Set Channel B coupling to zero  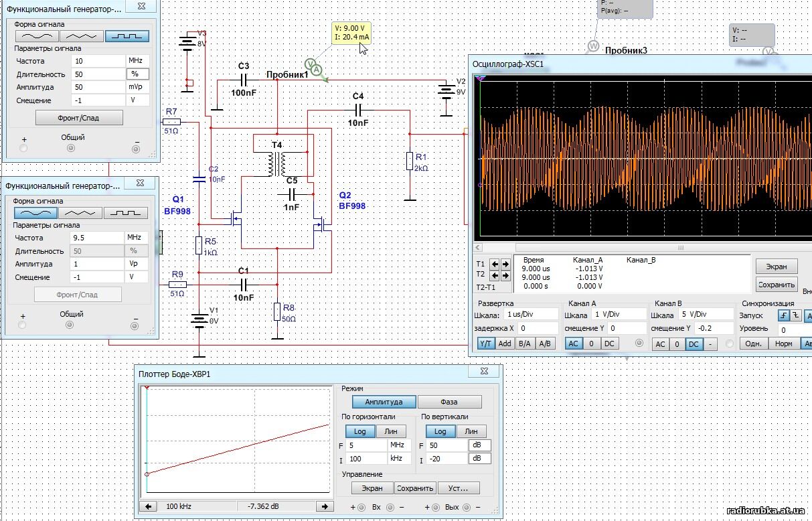coord(677,344)
